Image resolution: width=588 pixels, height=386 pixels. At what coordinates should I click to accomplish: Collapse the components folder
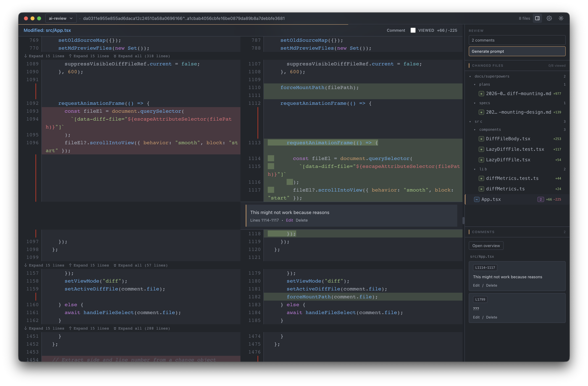click(475, 130)
